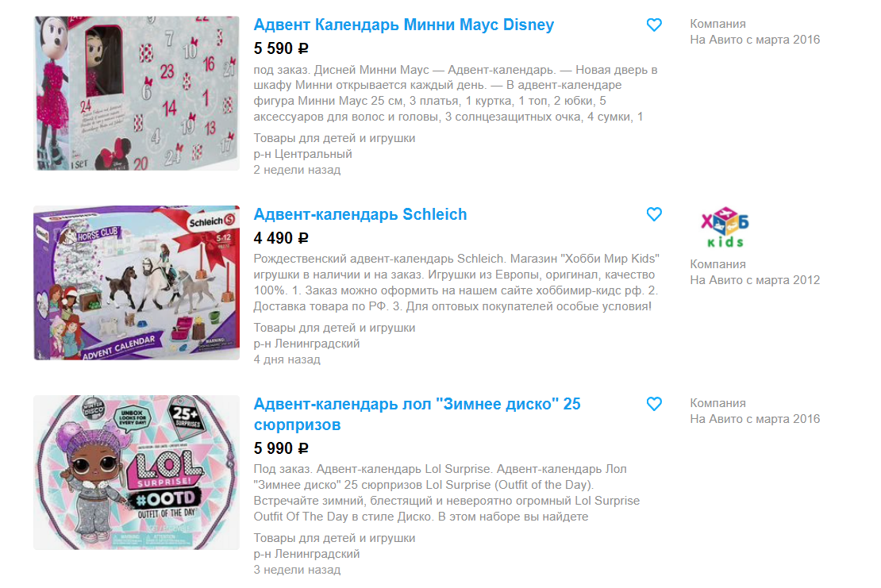Open Адвент-календарь лол Зимнее диско listing title
Viewport: 881px width, 588px height.
417,414
